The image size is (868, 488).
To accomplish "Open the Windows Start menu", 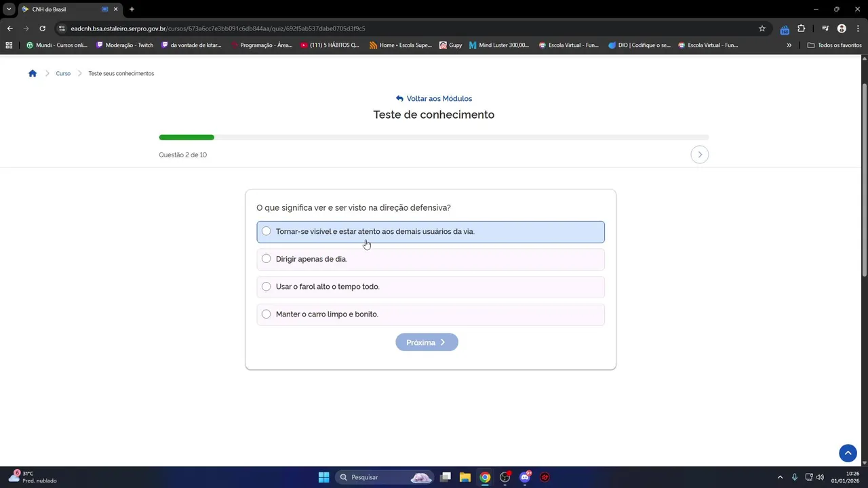I will point(323,477).
